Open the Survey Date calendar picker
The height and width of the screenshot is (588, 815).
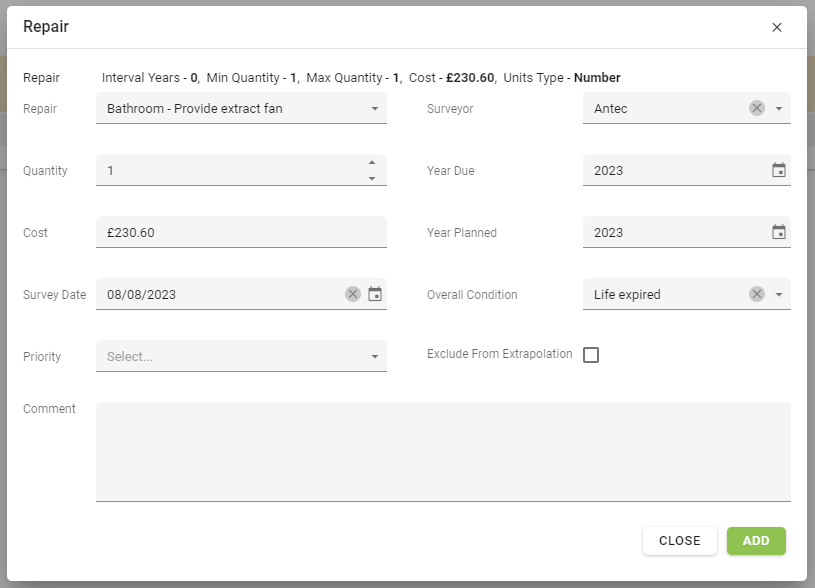375,294
